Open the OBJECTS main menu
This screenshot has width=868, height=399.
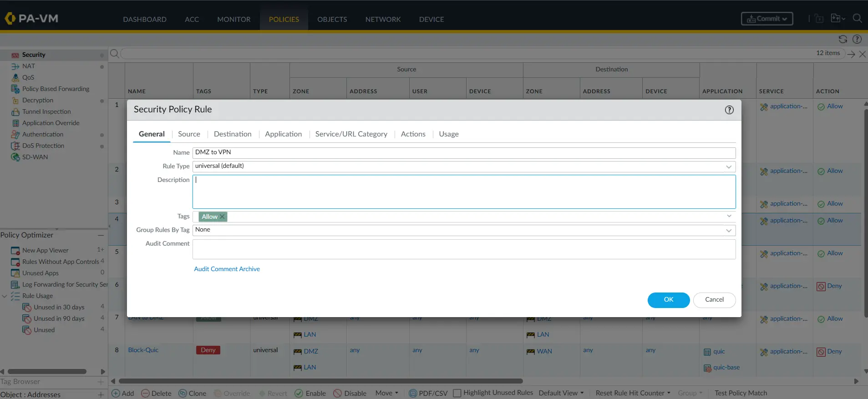point(332,20)
